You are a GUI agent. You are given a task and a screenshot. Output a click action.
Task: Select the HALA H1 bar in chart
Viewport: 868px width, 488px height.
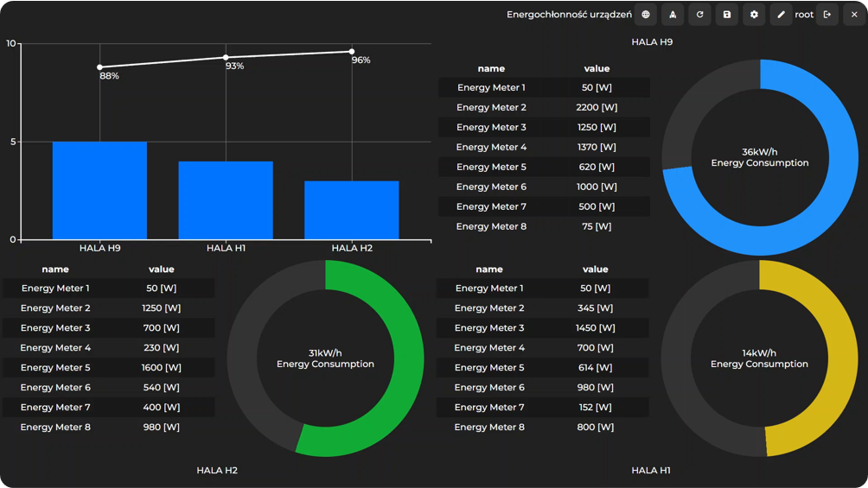click(226, 200)
